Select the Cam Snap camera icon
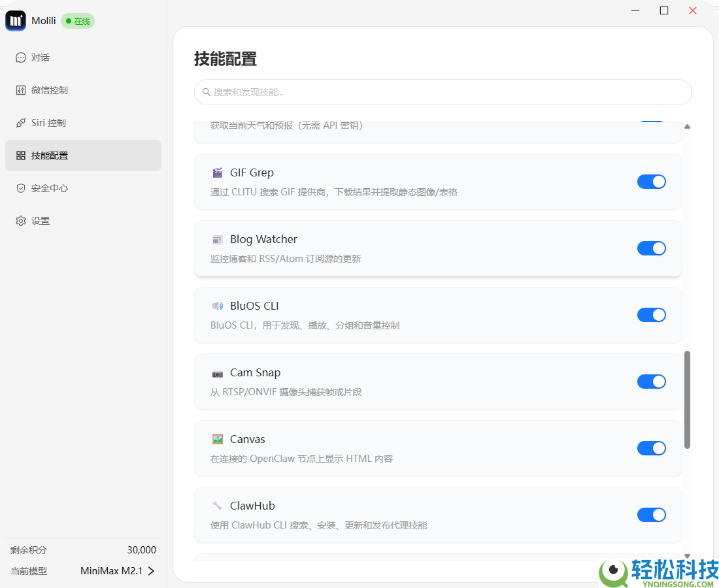Screen dimensions: 719x588 217,372
